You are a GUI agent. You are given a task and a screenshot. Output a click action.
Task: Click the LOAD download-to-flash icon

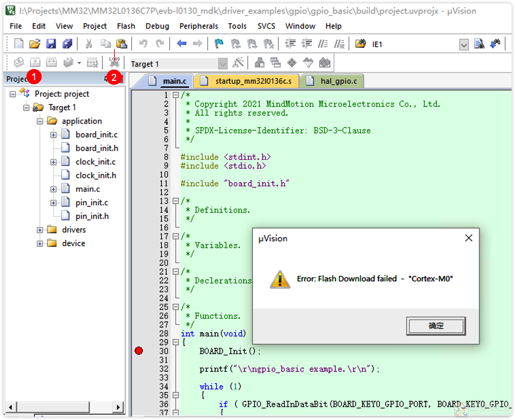click(x=114, y=63)
